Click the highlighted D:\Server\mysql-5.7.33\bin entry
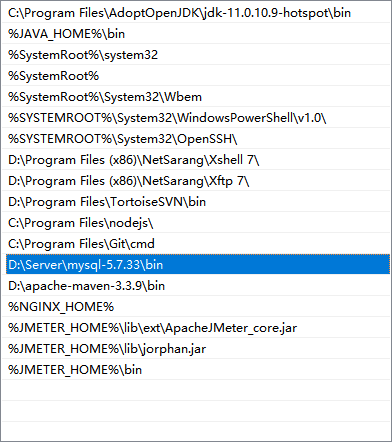The height and width of the screenshot is (442, 392). pyautogui.click(x=198, y=264)
